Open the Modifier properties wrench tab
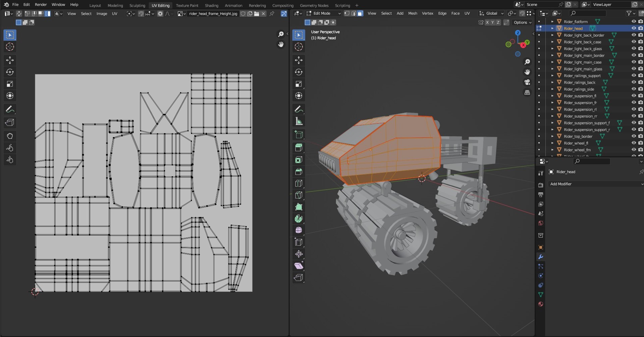This screenshot has height=337, width=644. (540, 257)
